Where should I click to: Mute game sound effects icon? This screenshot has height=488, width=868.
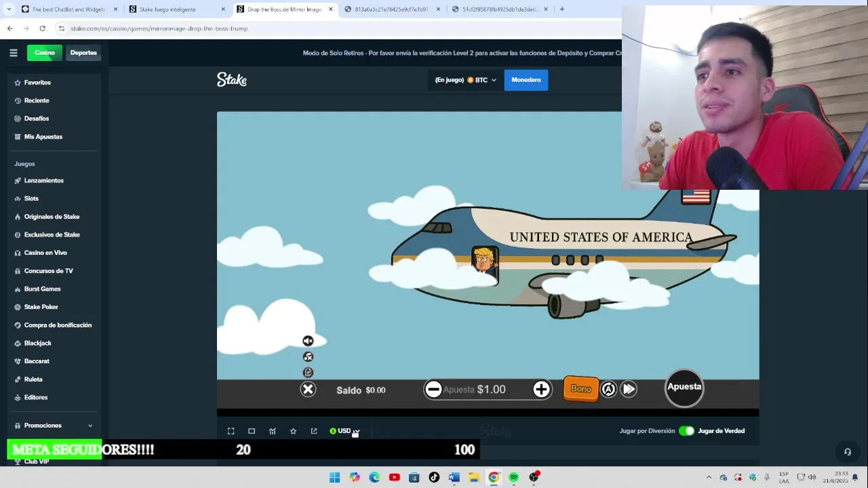click(x=308, y=341)
